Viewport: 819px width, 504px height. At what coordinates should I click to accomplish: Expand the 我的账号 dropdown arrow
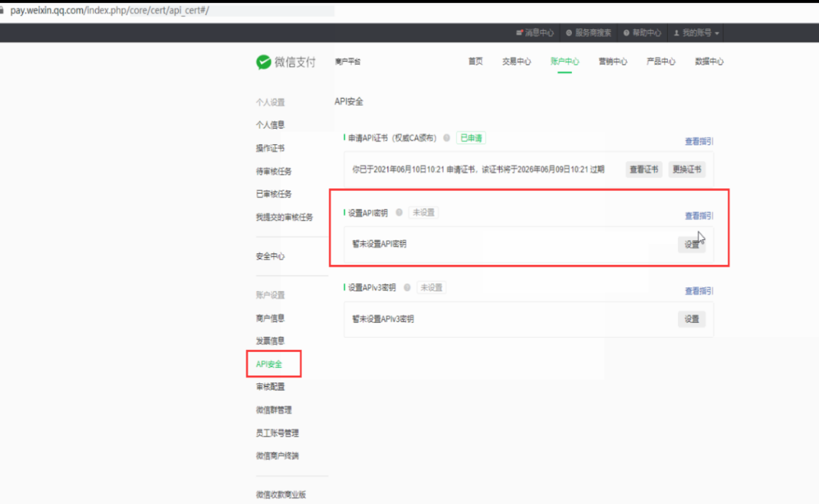tap(718, 33)
